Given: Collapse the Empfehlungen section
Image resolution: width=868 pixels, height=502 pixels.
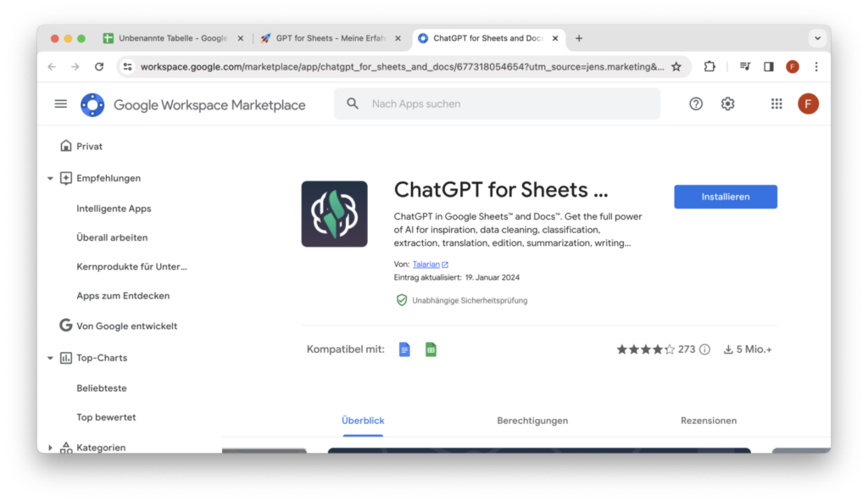Looking at the screenshot, I should coord(50,178).
